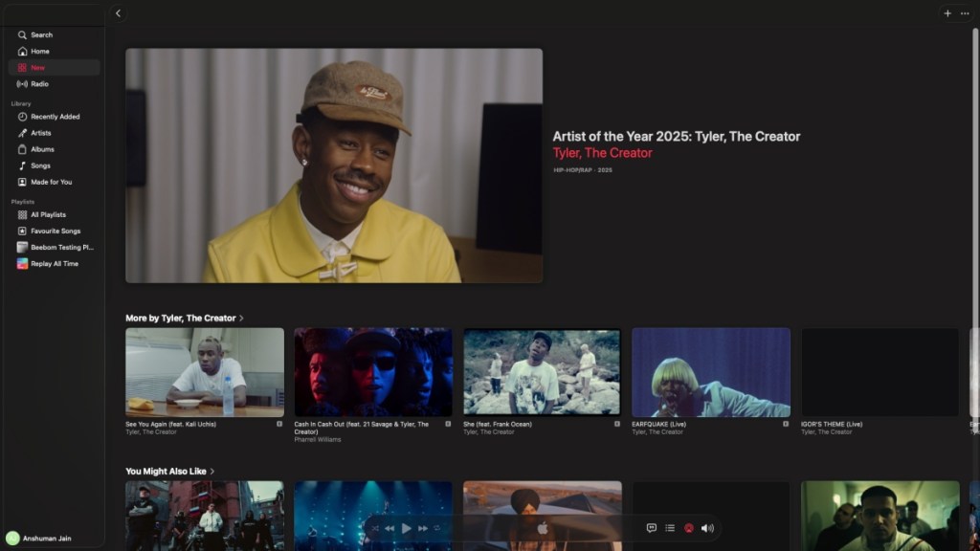Toggle shuffle playback
The height and width of the screenshot is (551, 980).
(376, 526)
